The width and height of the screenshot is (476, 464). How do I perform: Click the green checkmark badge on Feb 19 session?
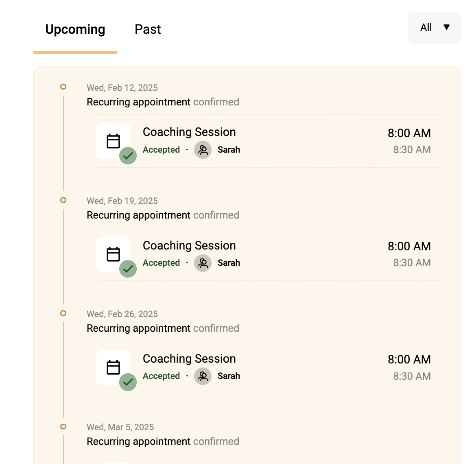click(128, 269)
